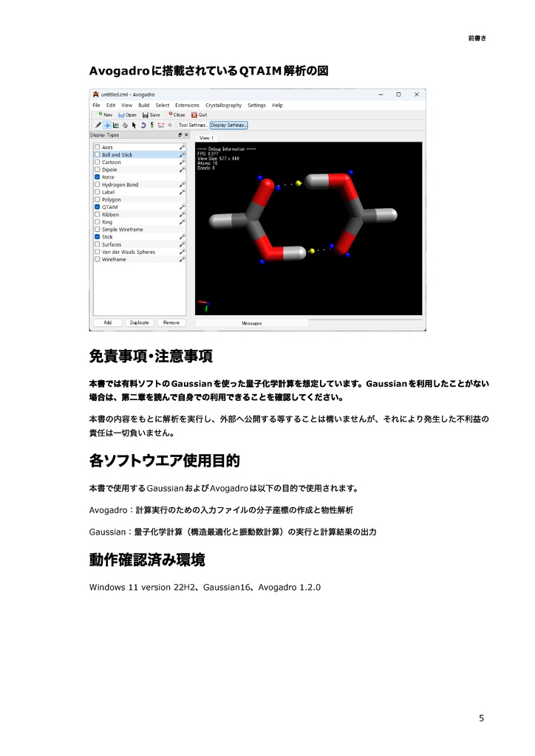Open the Edit menu
535x756 pixels.
(111, 105)
